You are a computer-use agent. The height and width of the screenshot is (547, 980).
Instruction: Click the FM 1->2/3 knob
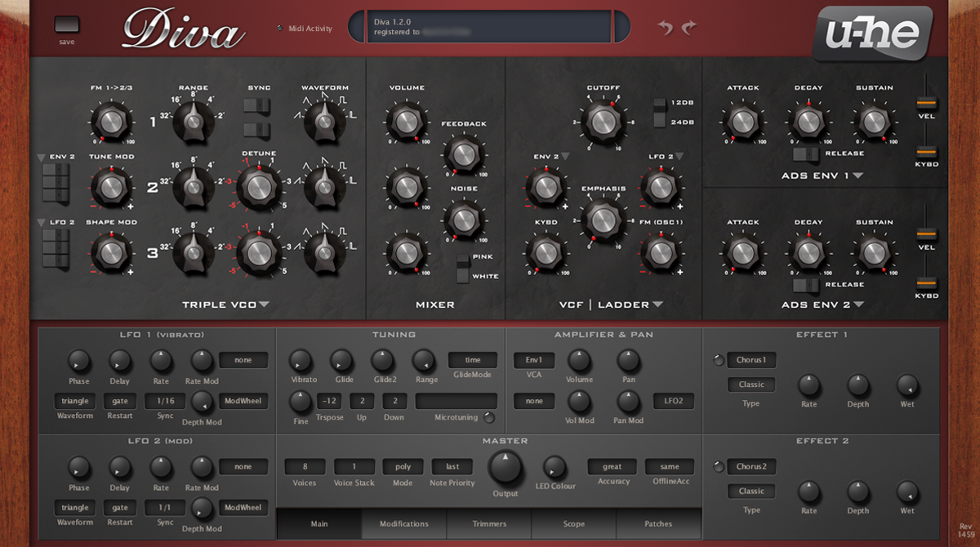[x=110, y=122]
